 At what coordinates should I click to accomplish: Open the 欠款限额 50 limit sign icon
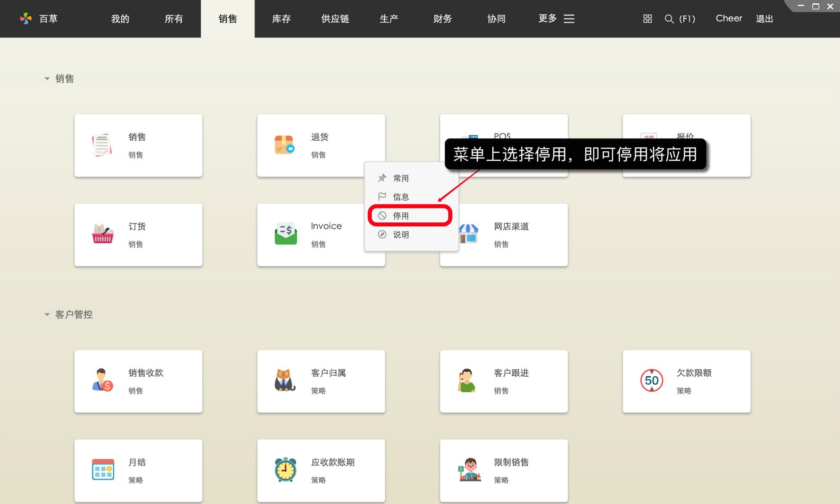click(x=651, y=381)
